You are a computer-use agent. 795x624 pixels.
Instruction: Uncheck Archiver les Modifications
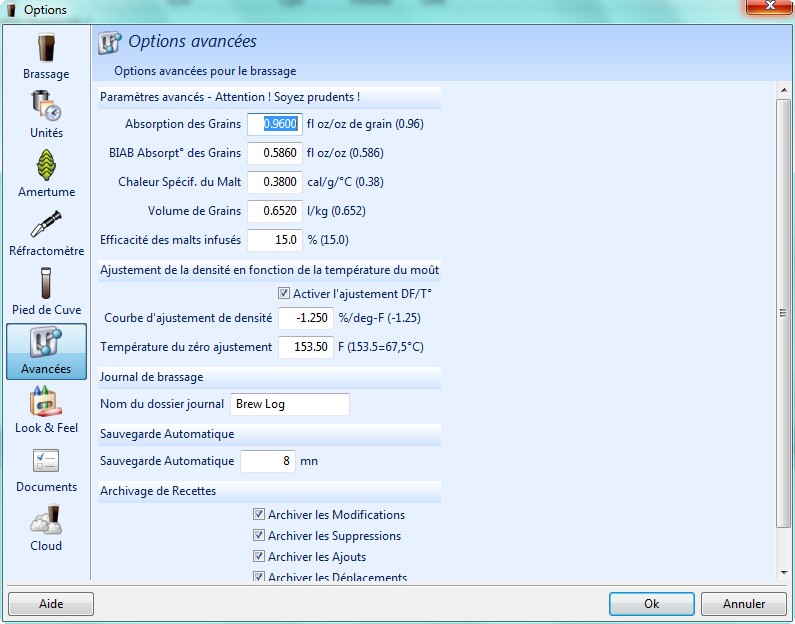tap(259, 515)
